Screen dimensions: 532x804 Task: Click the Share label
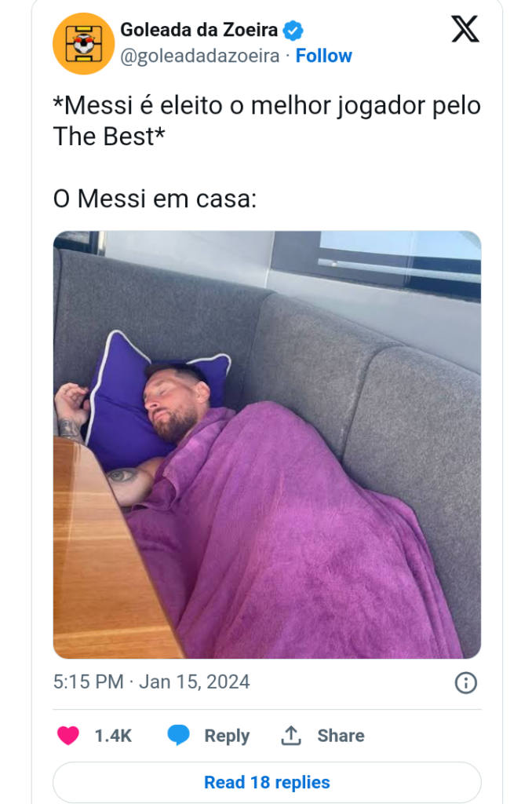(341, 735)
